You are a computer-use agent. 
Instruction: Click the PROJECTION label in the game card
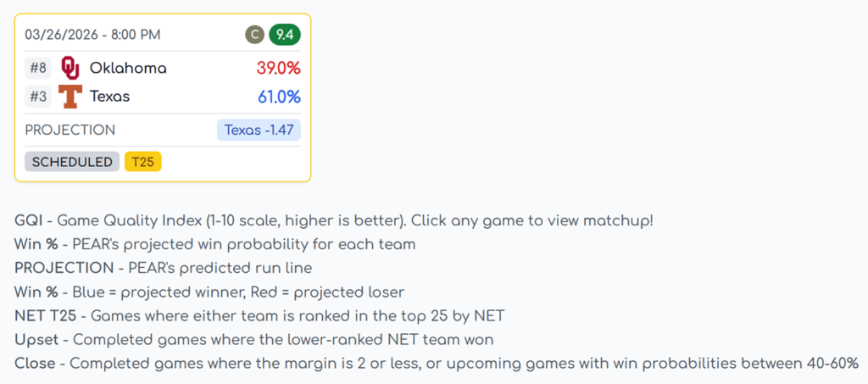pyautogui.click(x=70, y=131)
